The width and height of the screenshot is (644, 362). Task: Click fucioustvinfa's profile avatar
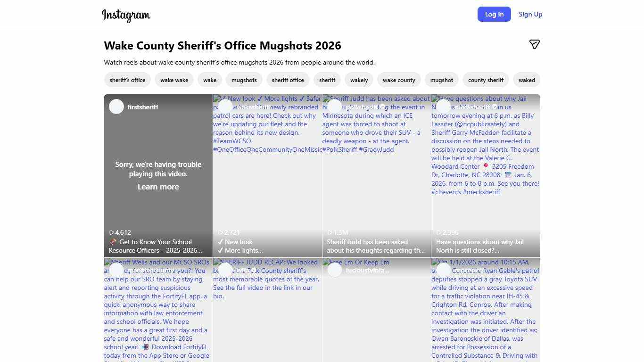point(334,270)
